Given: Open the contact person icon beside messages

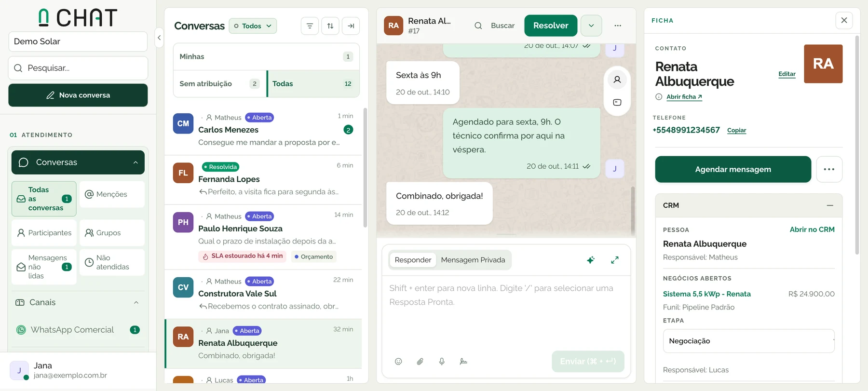Looking at the screenshot, I should (617, 80).
